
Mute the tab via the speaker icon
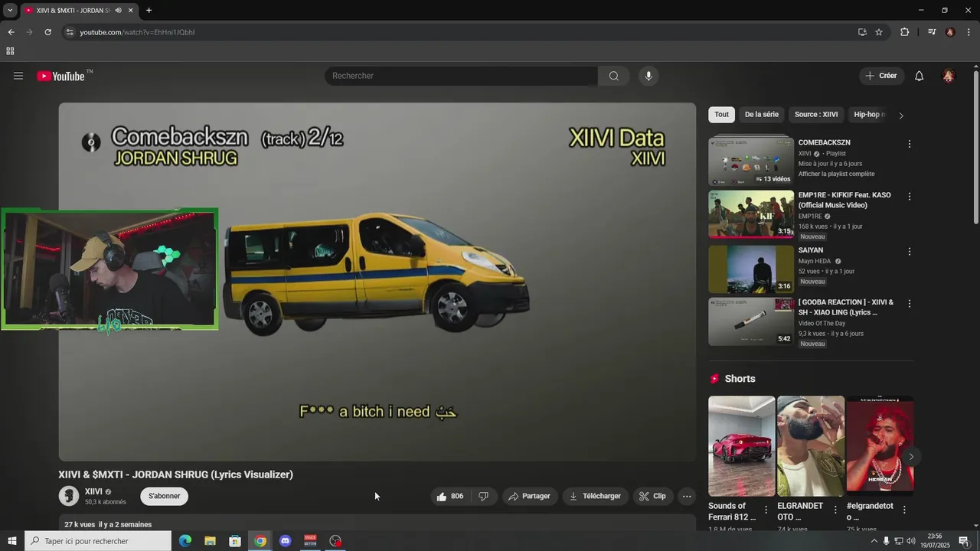pyautogui.click(x=119, y=11)
